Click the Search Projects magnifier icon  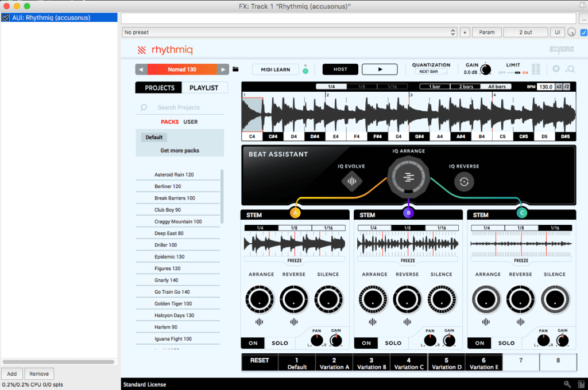(144, 107)
